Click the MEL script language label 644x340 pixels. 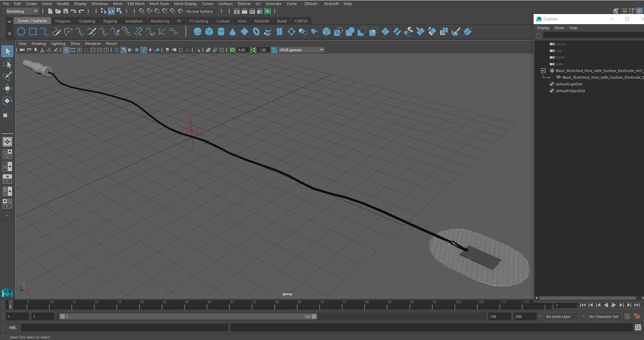[x=13, y=327]
